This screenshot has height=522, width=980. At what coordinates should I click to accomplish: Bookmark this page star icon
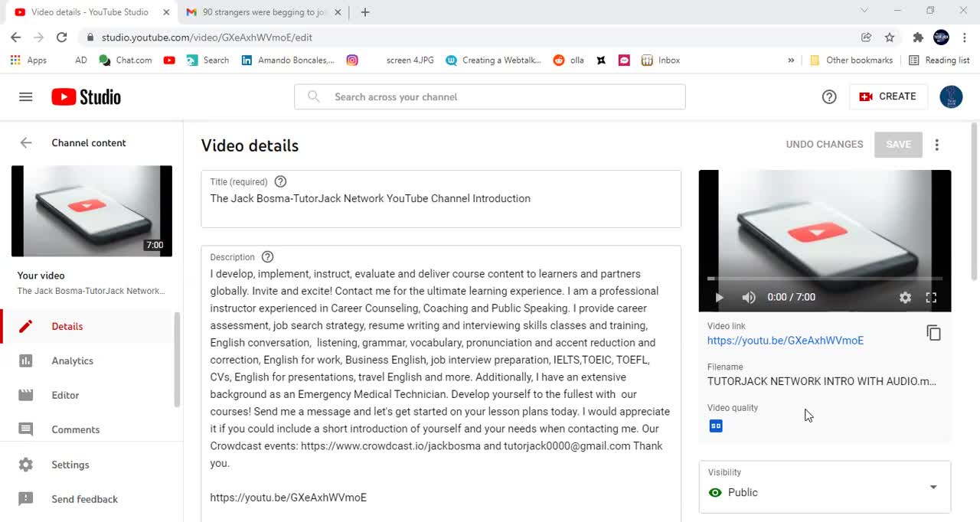pyautogui.click(x=889, y=38)
